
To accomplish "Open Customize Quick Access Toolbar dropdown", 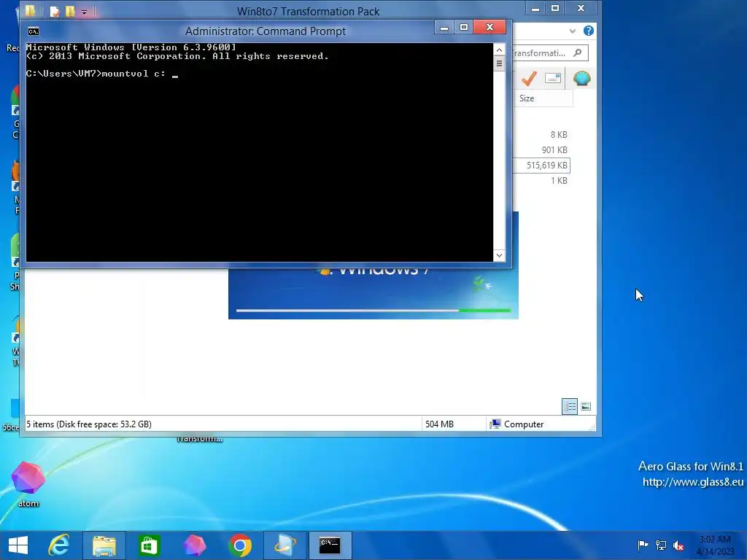I will click(x=84, y=12).
